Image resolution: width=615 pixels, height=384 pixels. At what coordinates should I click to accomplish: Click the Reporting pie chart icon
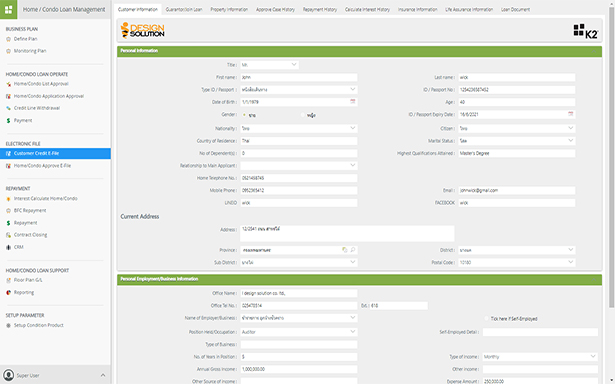pos(8,292)
